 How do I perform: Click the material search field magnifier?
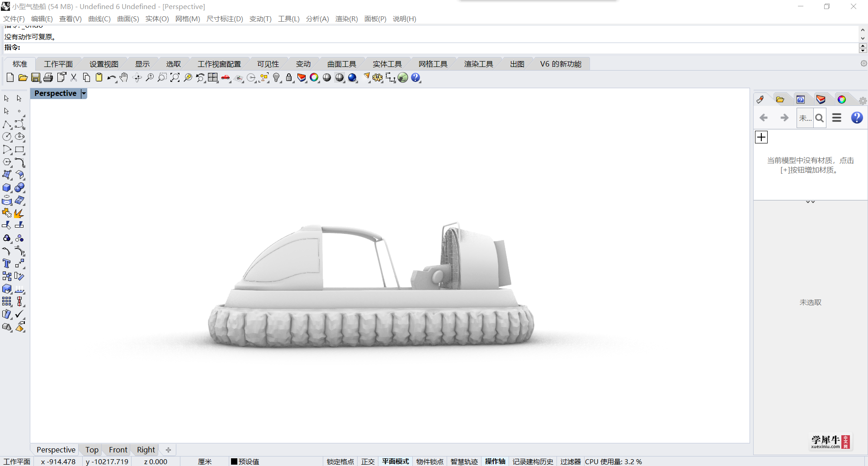tap(819, 118)
